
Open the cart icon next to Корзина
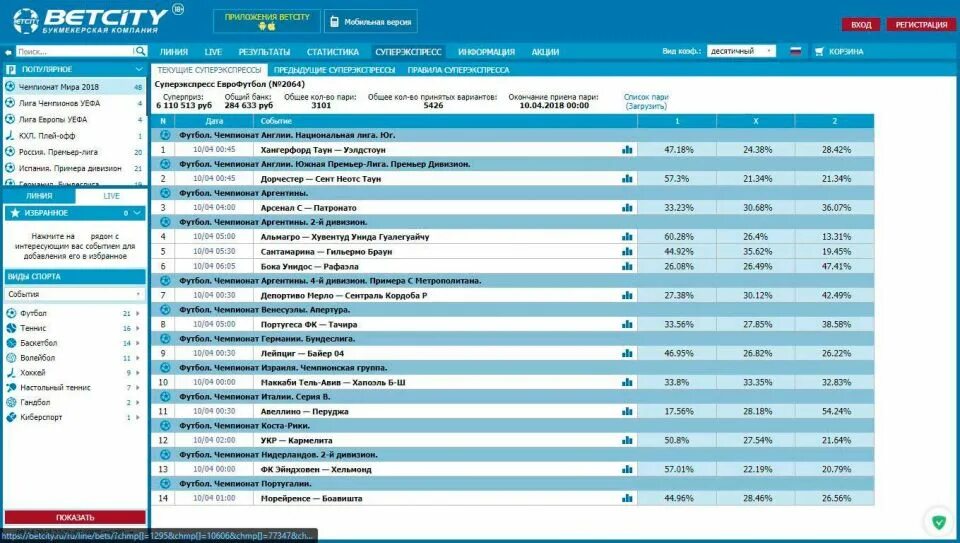coord(819,52)
